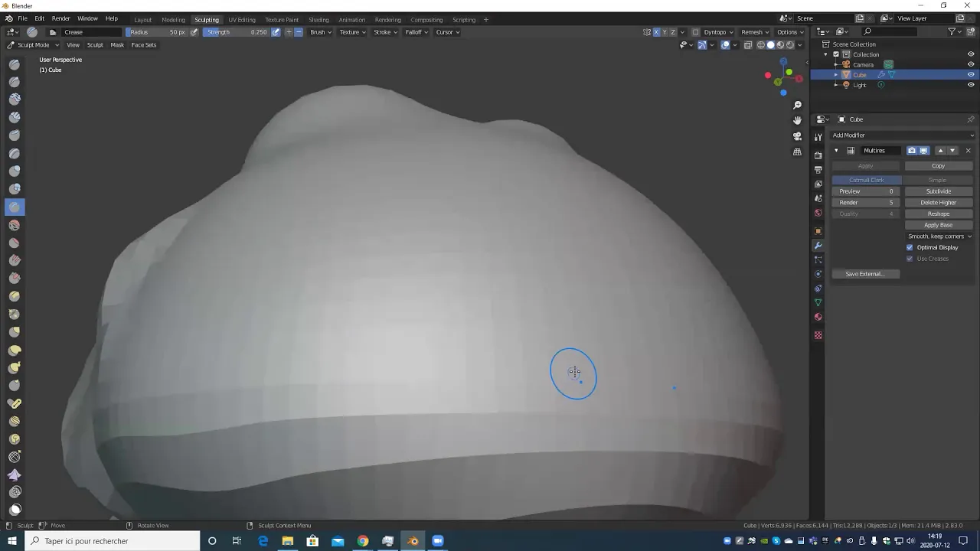Open Smooth, keep corners dropdown
Image resolution: width=980 pixels, height=551 pixels.
939,236
